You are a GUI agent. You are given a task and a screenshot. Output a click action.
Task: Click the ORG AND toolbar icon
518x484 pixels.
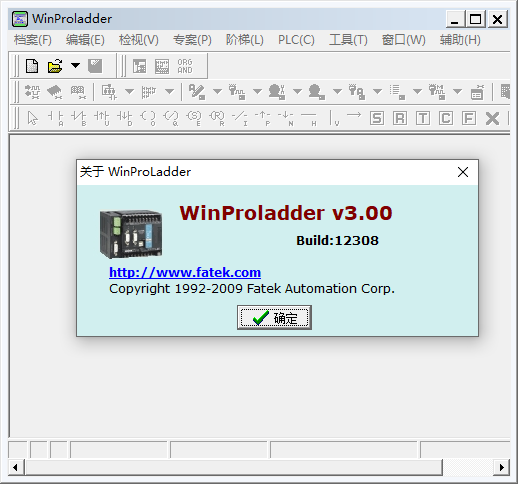pos(185,66)
